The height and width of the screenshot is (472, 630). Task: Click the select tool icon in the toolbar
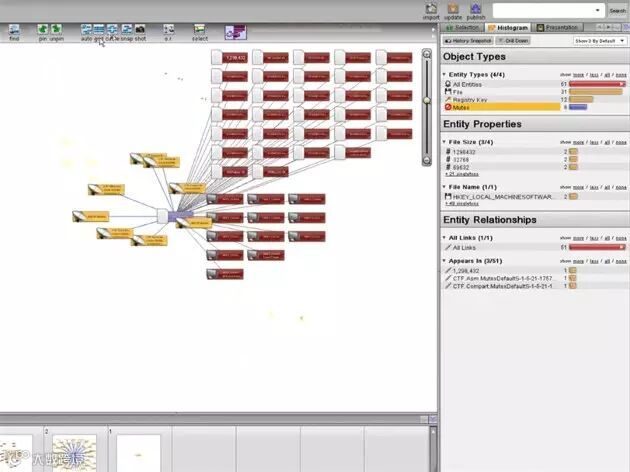tap(199, 29)
